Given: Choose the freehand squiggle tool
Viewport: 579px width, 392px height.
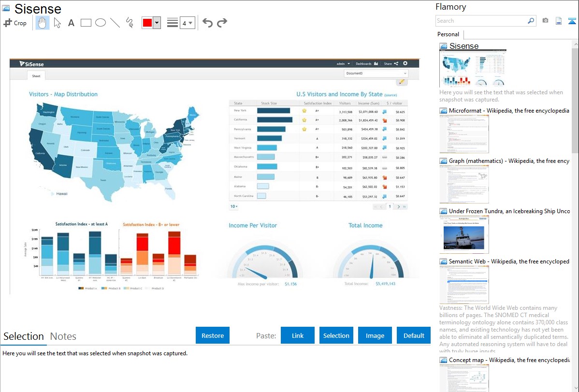Looking at the screenshot, I should coord(130,23).
